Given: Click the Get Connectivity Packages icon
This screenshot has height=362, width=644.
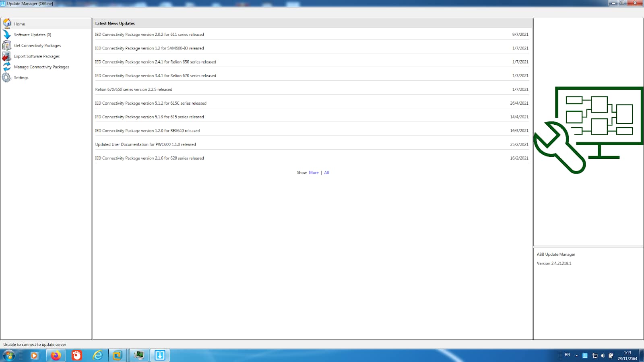Looking at the screenshot, I should [x=7, y=45].
